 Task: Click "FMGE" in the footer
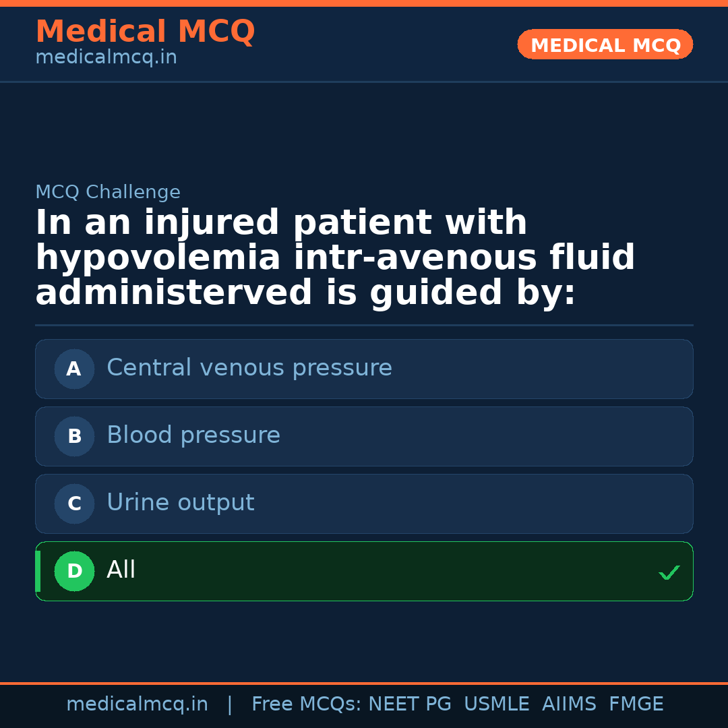[636, 704]
